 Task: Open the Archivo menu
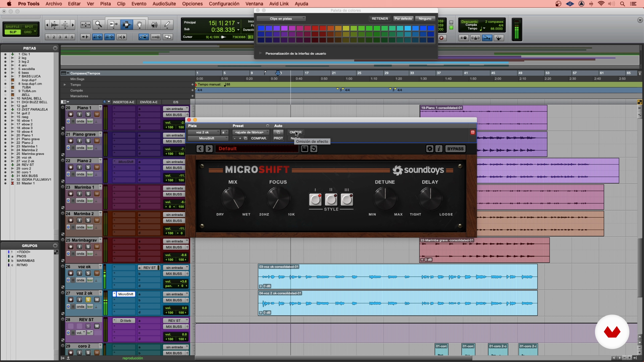53,4
